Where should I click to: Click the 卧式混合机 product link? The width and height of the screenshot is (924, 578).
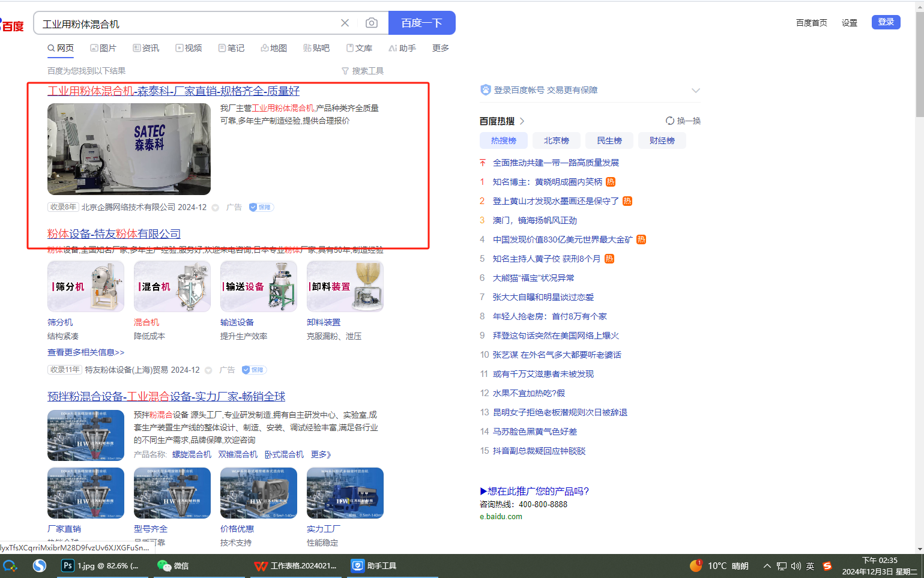point(284,454)
